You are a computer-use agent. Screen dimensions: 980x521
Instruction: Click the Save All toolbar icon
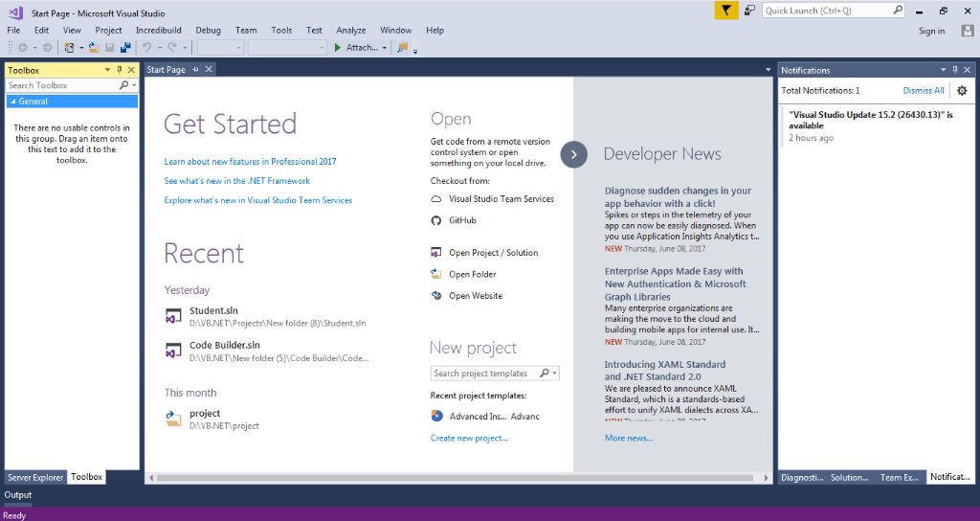125,48
